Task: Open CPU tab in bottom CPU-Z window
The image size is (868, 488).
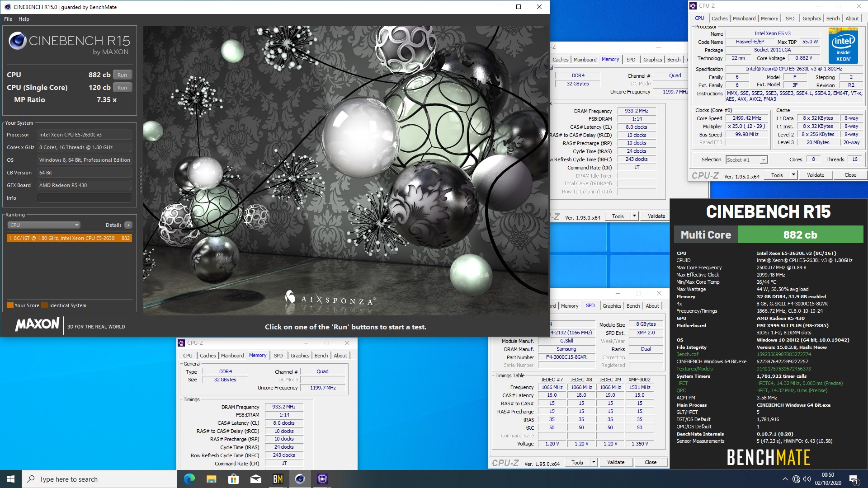Action: click(x=188, y=356)
